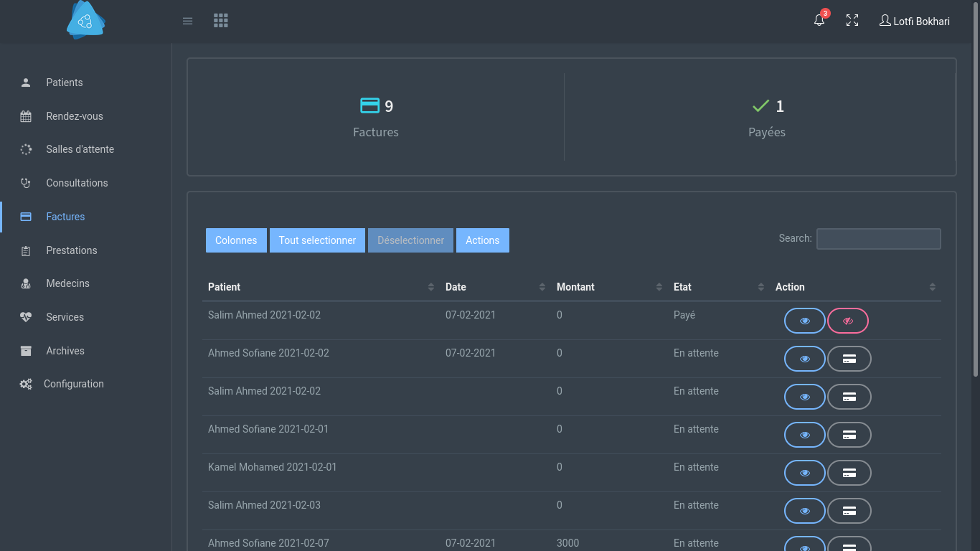Click the Patients person icon
The image size is (980, 551).
(x=26, y=83)
